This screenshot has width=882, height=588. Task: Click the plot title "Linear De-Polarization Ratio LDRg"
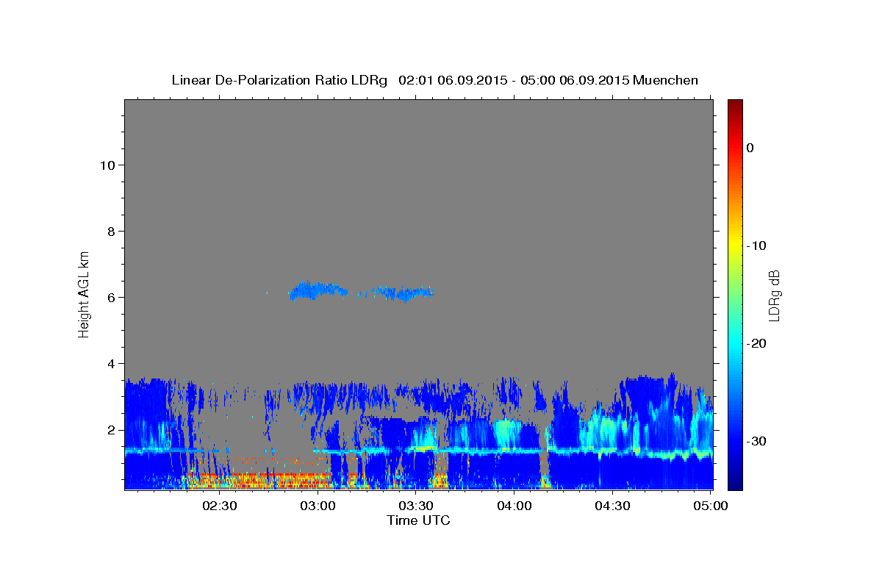point(279,80)
